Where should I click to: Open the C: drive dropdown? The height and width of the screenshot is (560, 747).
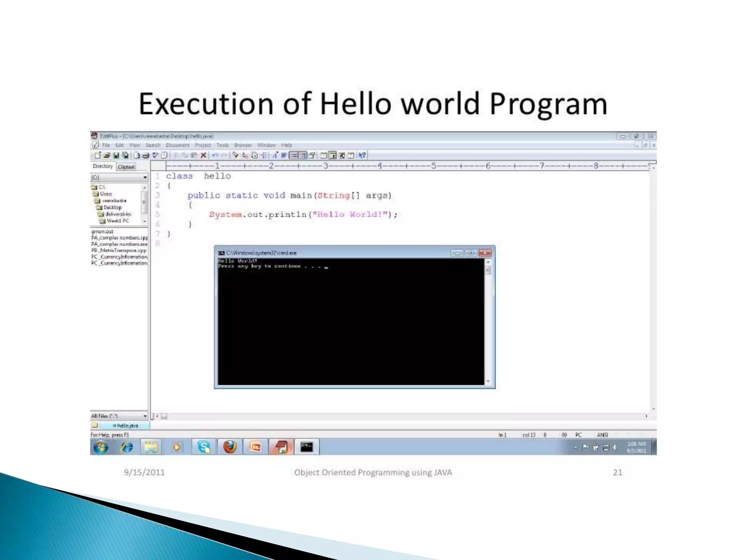click(145, 178)
